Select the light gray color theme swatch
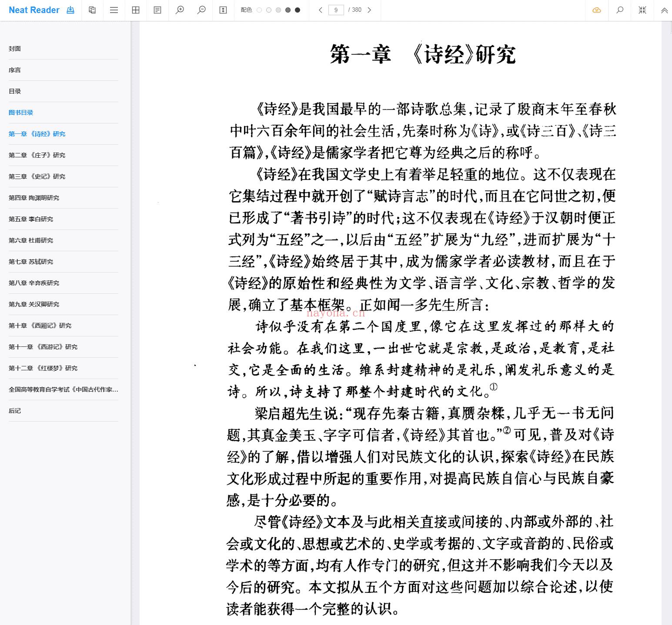672x625 pixels. (278, 10)
